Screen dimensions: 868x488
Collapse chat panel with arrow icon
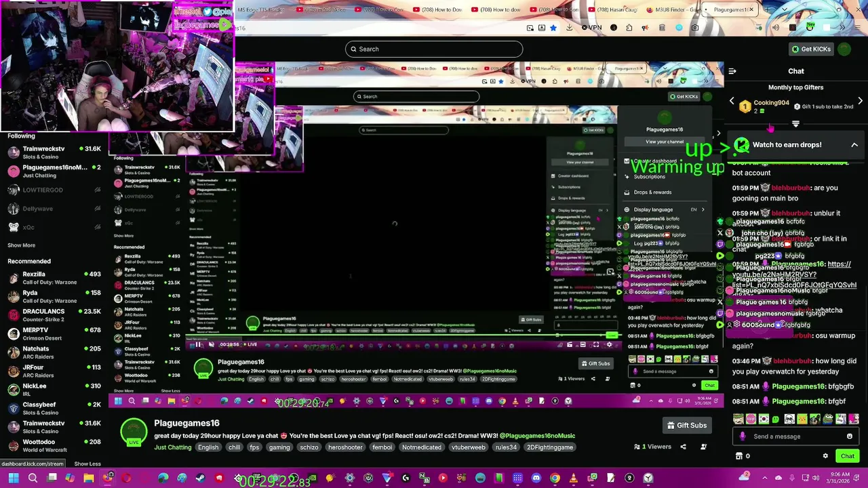[x=732, y=71]
